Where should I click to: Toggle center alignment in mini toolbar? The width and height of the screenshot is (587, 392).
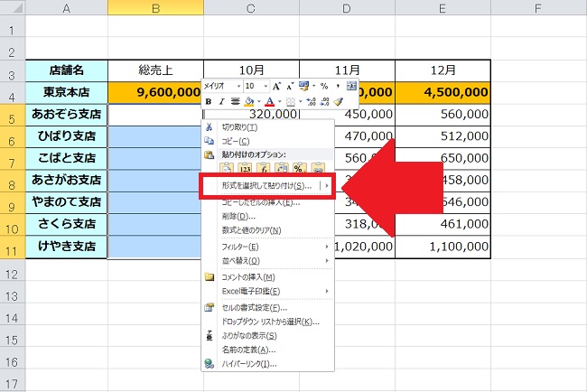(234, 102)
